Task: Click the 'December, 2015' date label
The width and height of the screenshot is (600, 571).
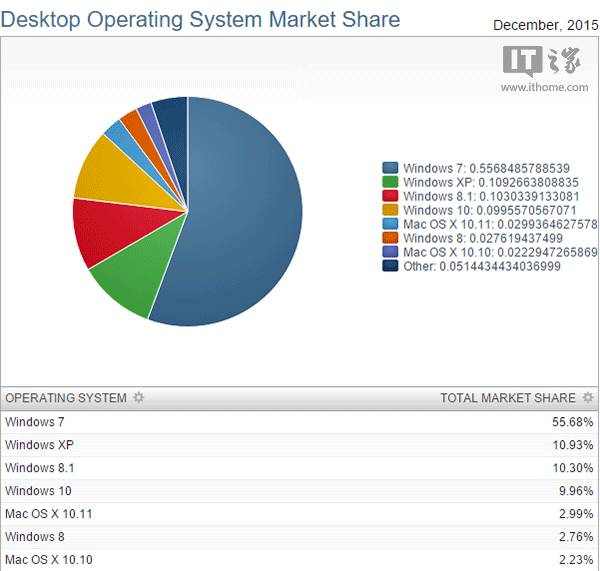Action: 546,25
